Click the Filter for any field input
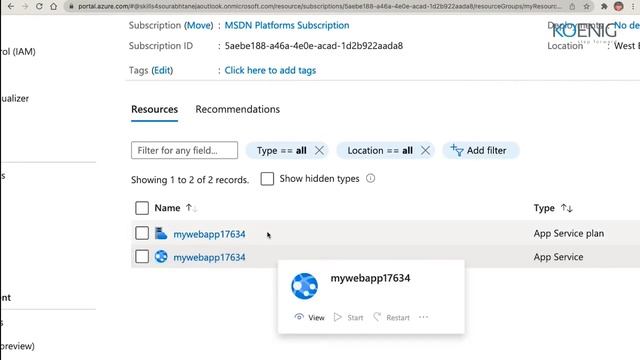Screen dimensions: 640x360 (184, 150)
